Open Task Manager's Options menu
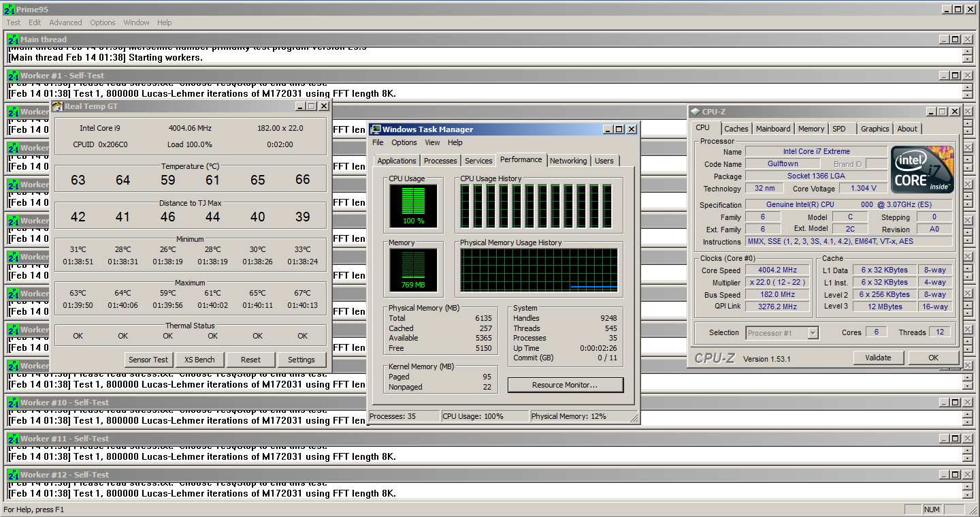 click(x=404, y=142)
